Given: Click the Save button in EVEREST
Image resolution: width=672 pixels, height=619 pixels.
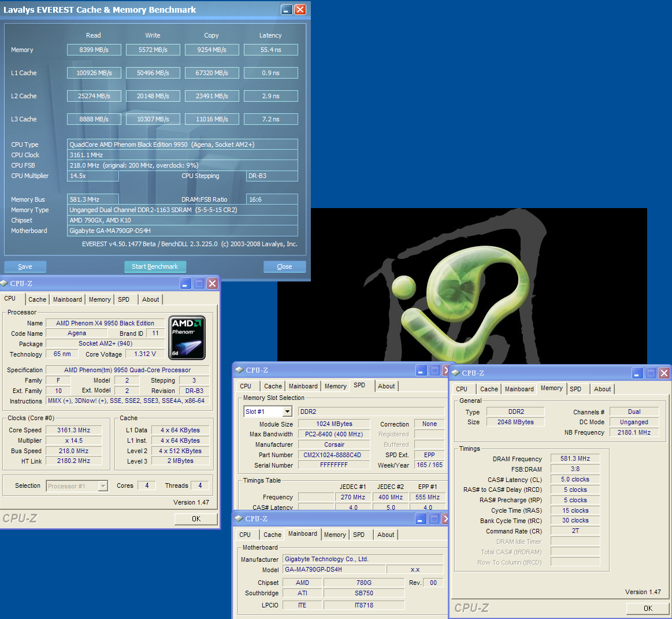Looking at the screenshot, I should point(25,266).
